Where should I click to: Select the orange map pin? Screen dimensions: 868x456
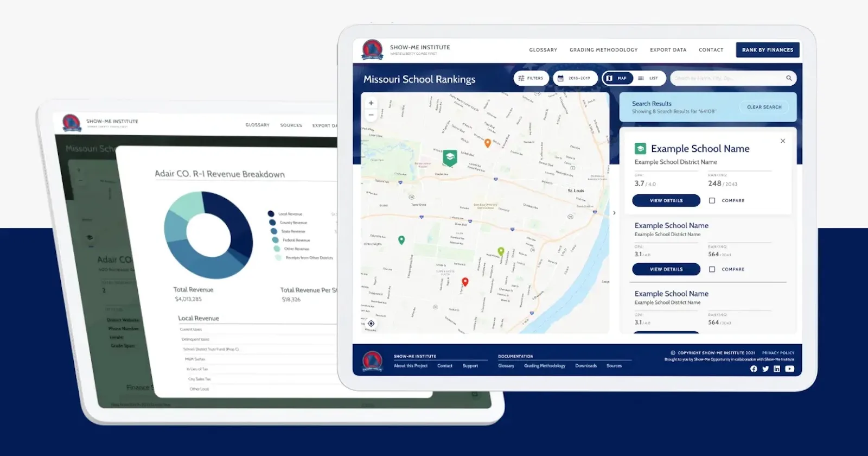[x=488, y=143]
